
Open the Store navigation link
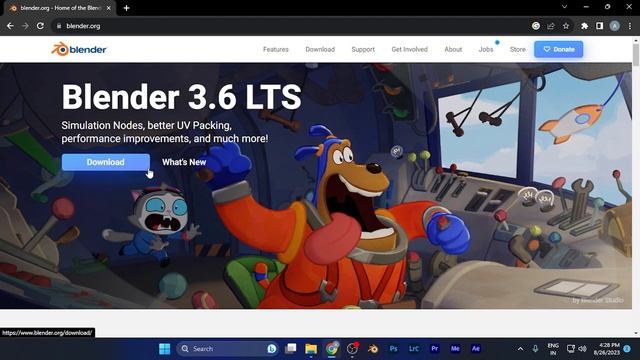(518, 49)
